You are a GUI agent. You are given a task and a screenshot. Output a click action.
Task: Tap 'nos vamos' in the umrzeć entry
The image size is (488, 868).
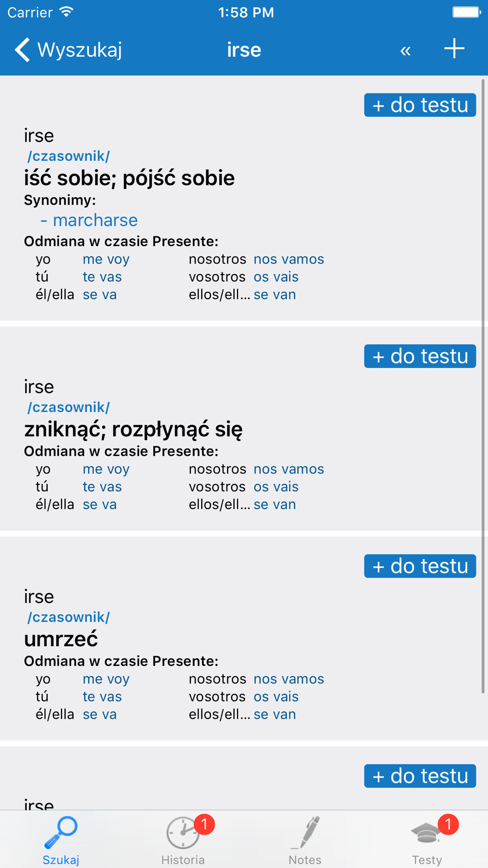[x=289, y=679]
